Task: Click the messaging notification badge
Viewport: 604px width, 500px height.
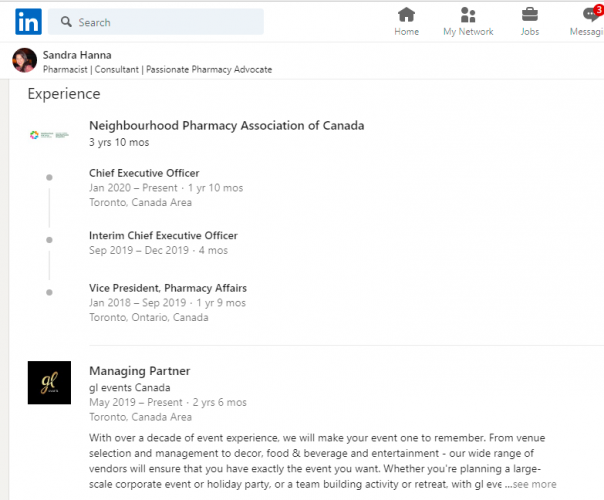Action: click(599, 10)
